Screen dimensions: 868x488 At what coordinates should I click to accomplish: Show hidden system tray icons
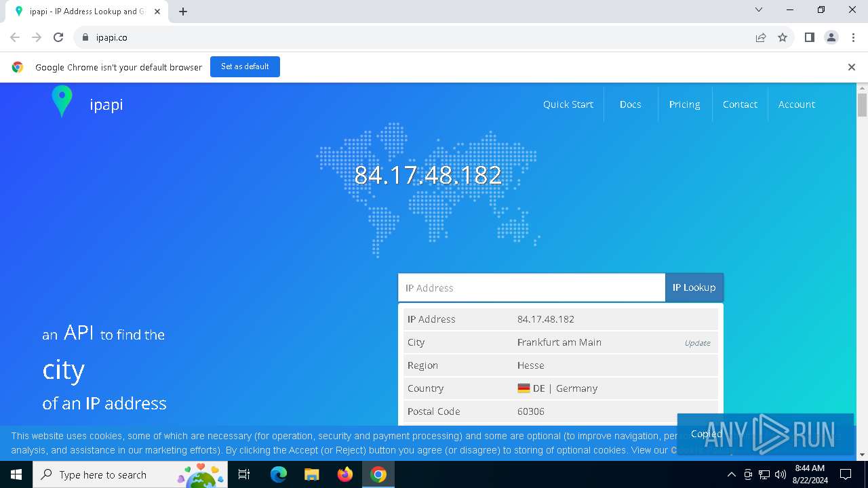click(731, 474)
